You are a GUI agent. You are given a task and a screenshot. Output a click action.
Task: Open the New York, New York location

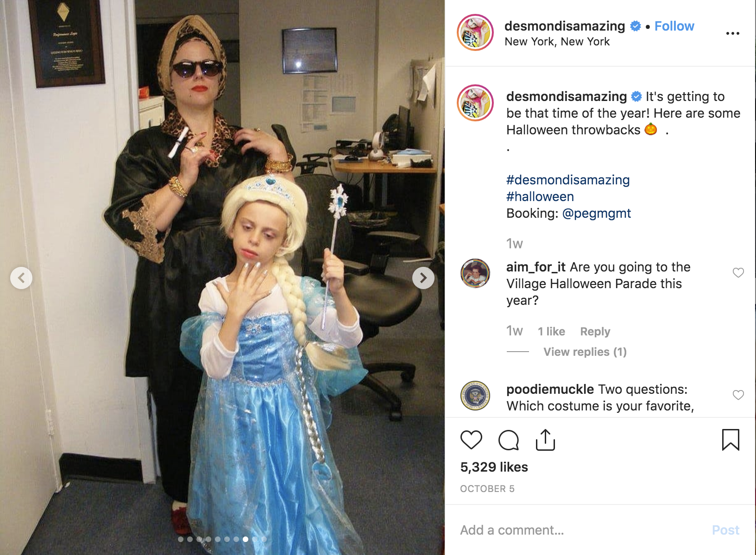coord(557,42)
